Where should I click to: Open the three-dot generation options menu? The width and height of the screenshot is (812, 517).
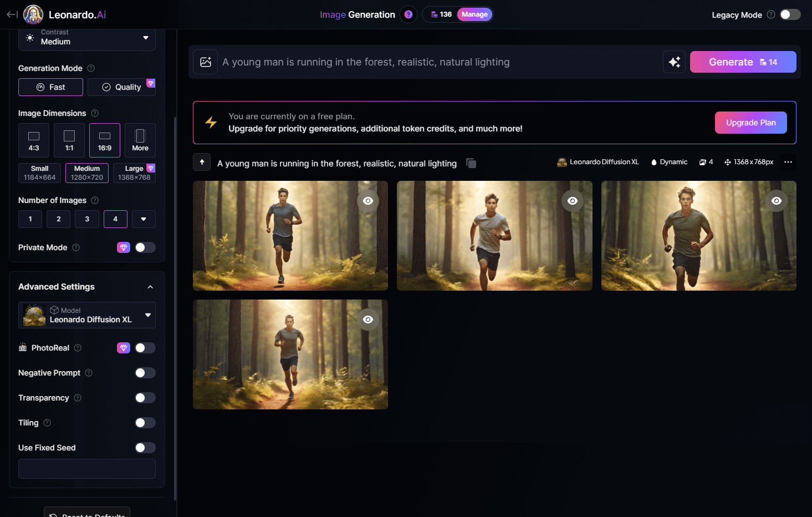pos(788,162)
